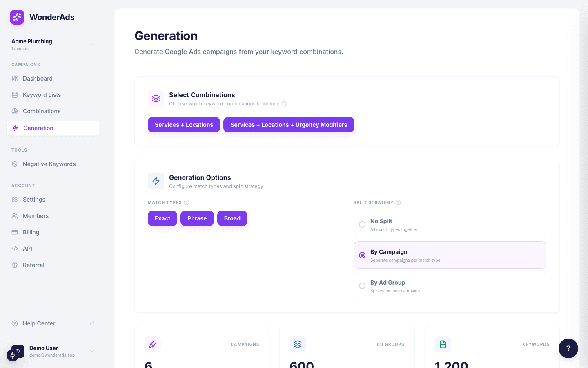The height and width of the screenshot is (368, 588).
Task: Click the floating help question button
Action: click(568, 348)
